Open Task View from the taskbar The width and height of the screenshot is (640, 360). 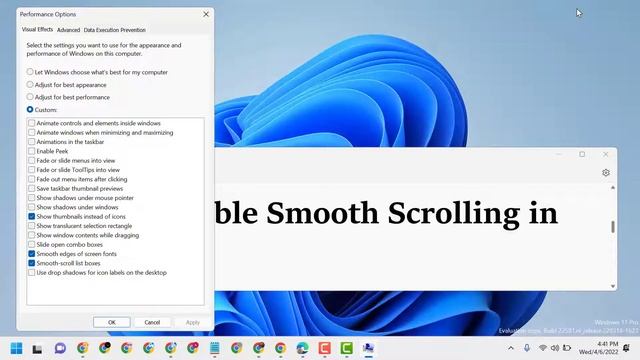pos(37,348)
